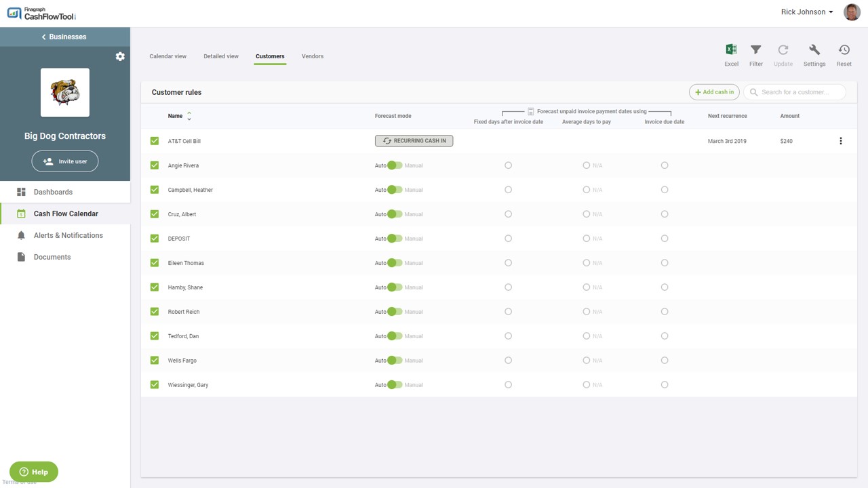
Task: Open the Rick Johnson account dropdown
Action: [x=807, y=12]
